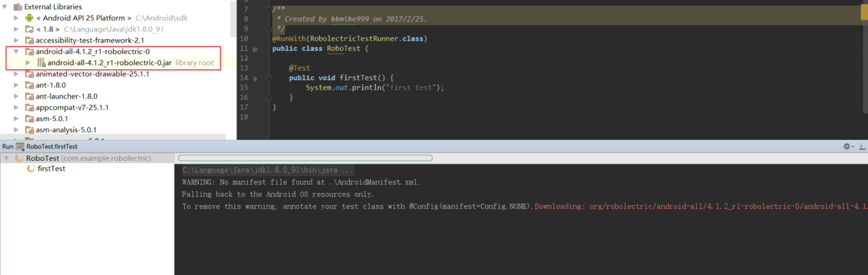Viewport: 868px width, 275px height.
Task: Click the Android API 25 Platform icon
Action: pos(29,17)
